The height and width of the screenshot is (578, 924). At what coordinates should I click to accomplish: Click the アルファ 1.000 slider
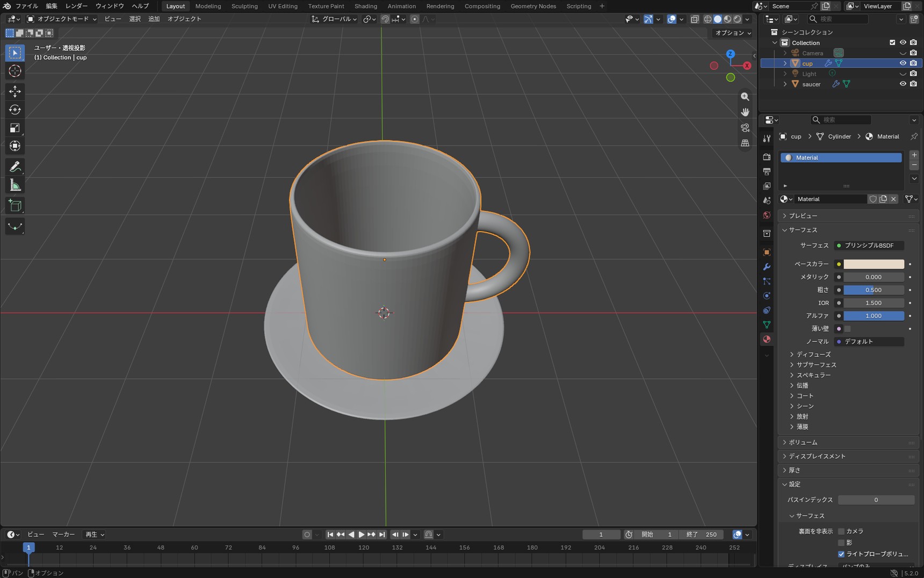click(x=874, y=316)
